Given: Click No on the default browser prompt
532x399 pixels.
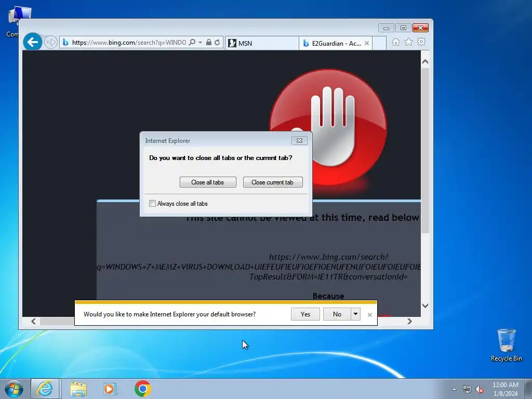Looking at the screenshot, I should (337, 314).
